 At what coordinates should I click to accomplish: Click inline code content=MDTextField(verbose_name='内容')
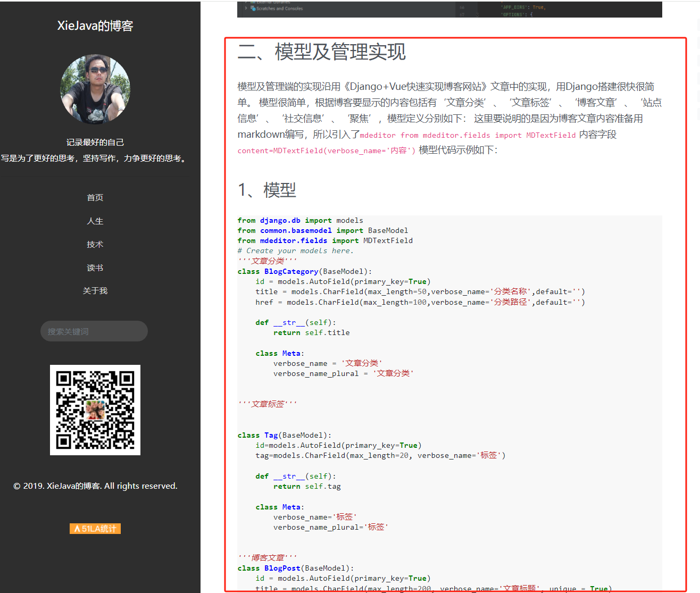[326, 151]
